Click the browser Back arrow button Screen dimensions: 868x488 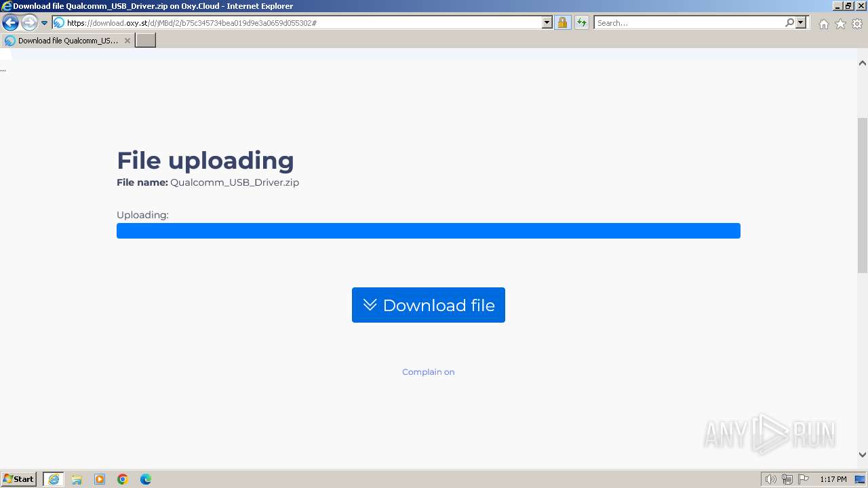(10, 23)
